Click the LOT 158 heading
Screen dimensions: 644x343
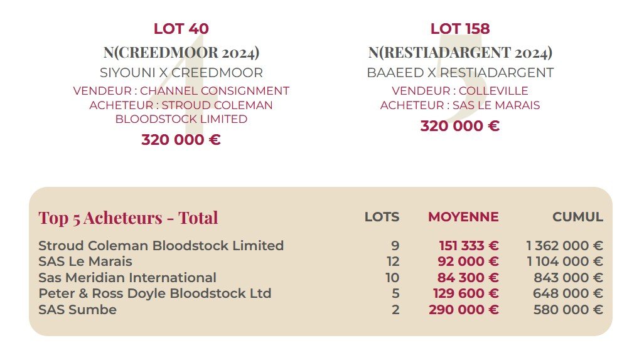[460, 29]
